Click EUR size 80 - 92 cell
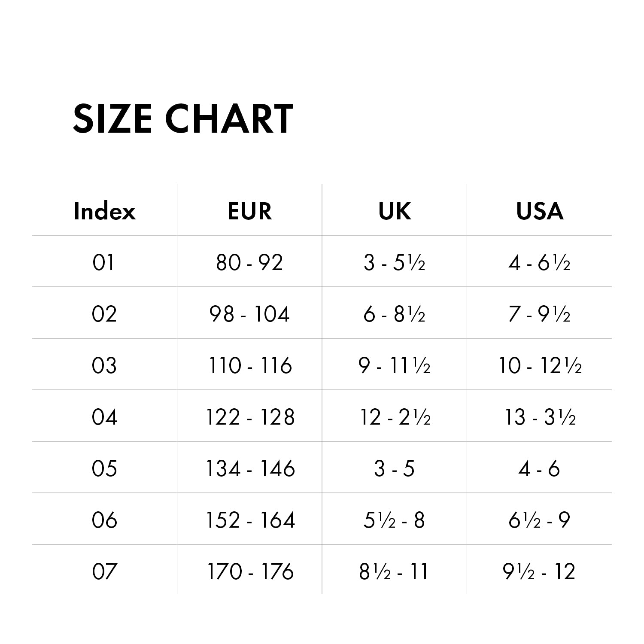This screenshot has height=644, width=644. coord(249,262)
